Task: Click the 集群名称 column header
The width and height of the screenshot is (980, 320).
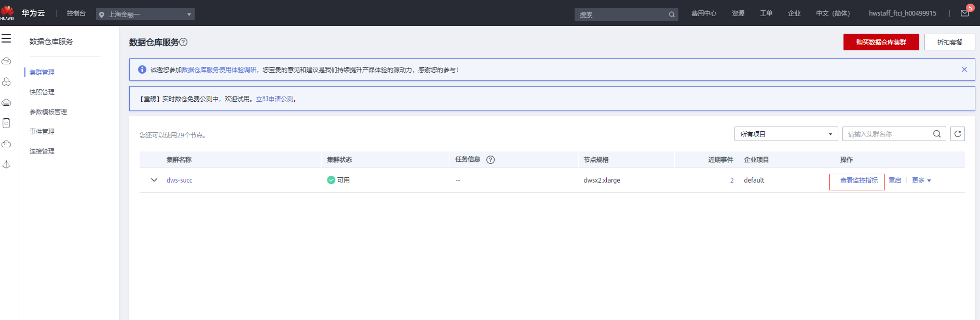Action: [x=179, y=160]
